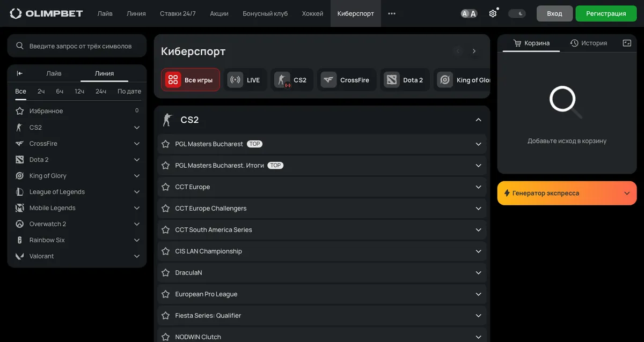This screenshot has height=342, width=644.
Task: Add PGL Masters Bucharest to favorites
Action: click(x=166, y=144)
